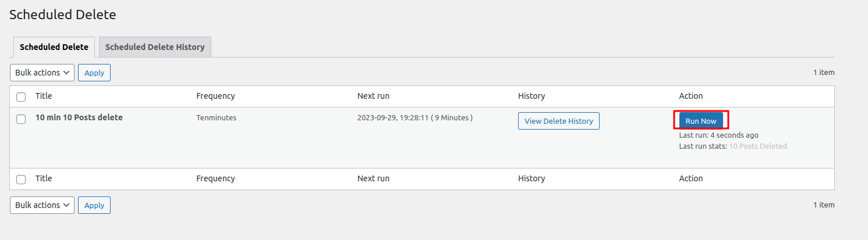Click the '10 min 10 Posts delete' title
Viewport: 868px width, 240px height.
pyautogui.click(x=79, y=117)
